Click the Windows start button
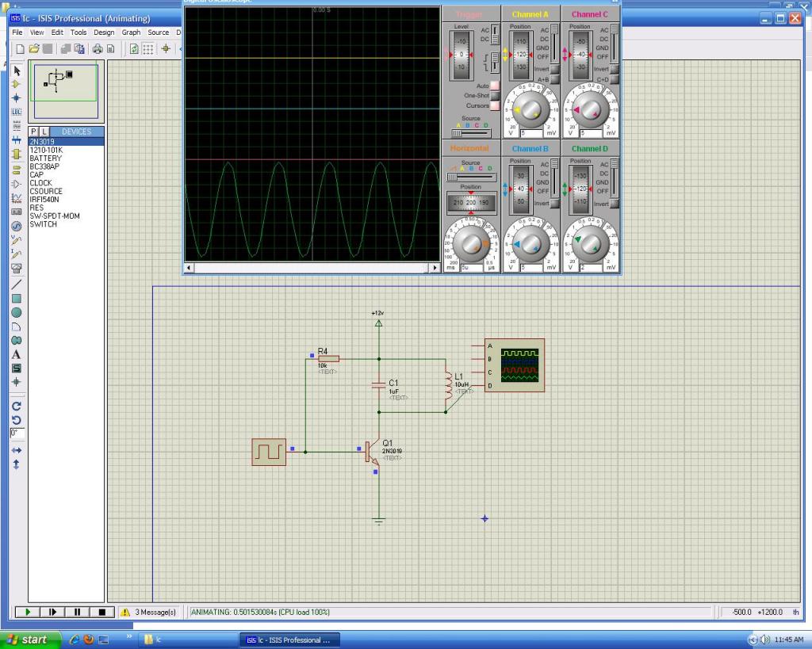Viewport: 812px width, 649px height. (27, 639)
